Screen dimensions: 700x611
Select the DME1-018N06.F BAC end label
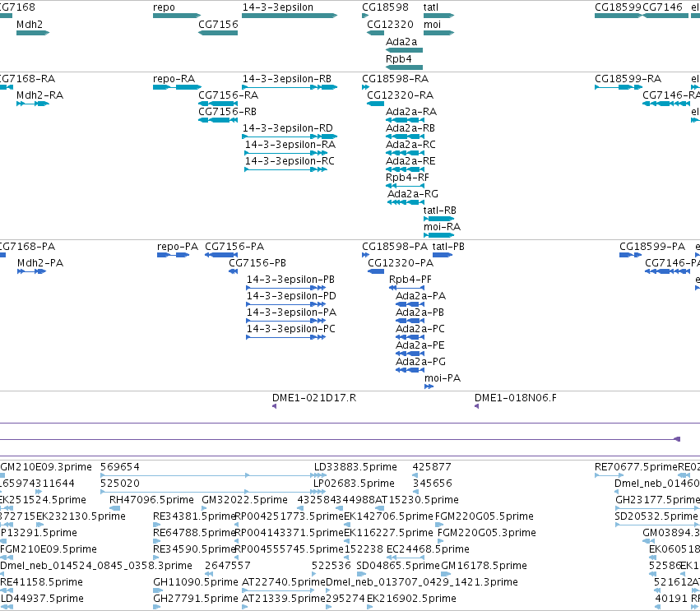tap(516, 398)
